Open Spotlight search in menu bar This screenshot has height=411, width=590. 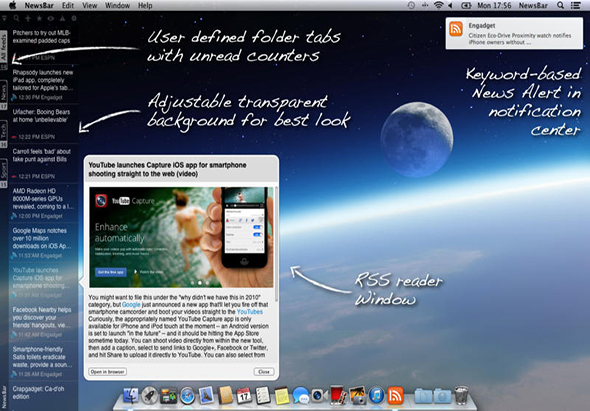560,5
